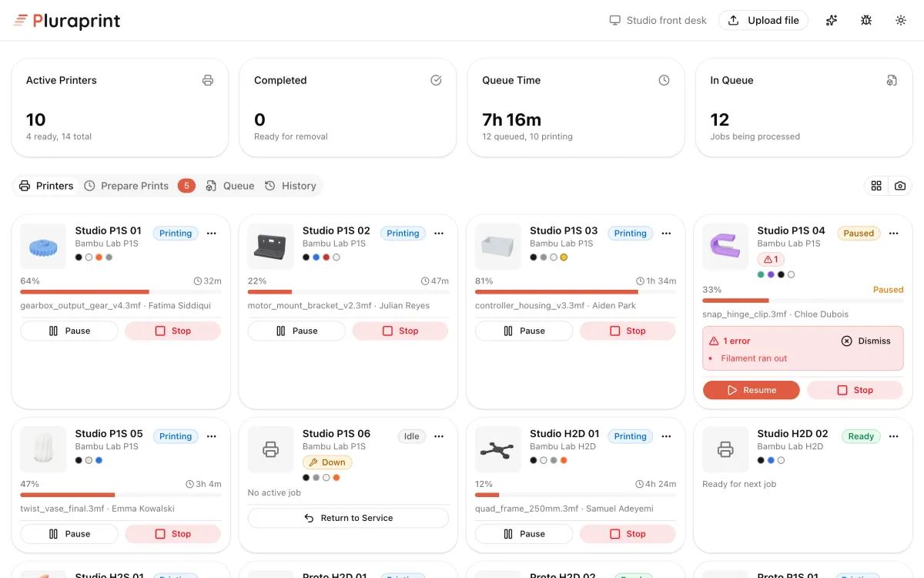Switch to camera view
Screen dimensions: 924x578
900,186
